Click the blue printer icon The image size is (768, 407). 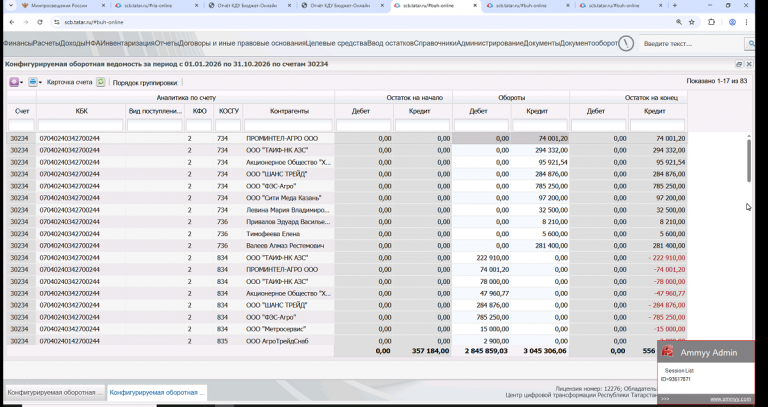[32, 82]
